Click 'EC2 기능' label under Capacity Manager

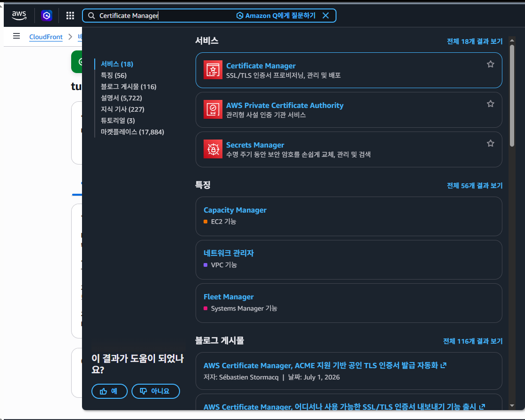click(223, 222)
